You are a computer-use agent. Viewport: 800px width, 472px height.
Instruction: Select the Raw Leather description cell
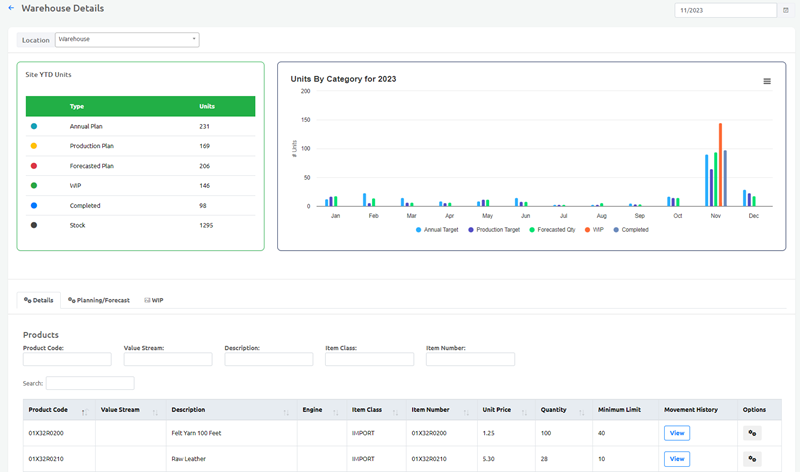pos(232,458)
